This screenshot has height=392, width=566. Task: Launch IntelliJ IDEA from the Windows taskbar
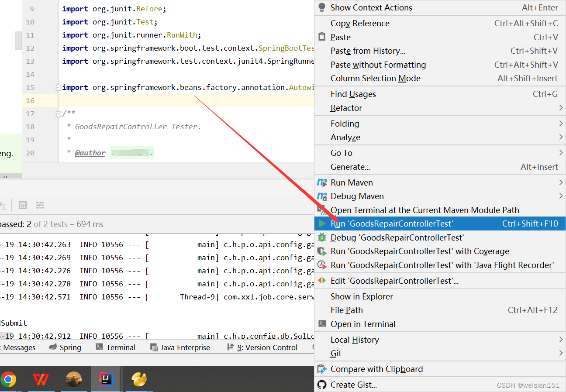point(106,379)
